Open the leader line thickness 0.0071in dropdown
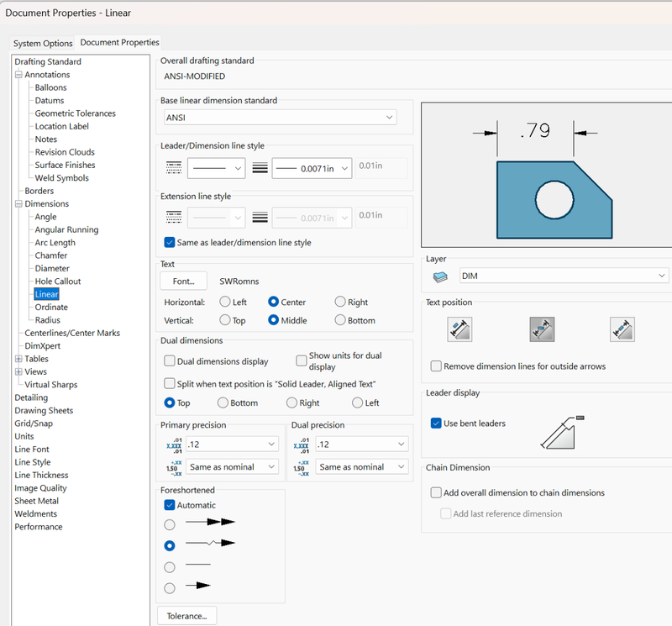 click(311, 169)
